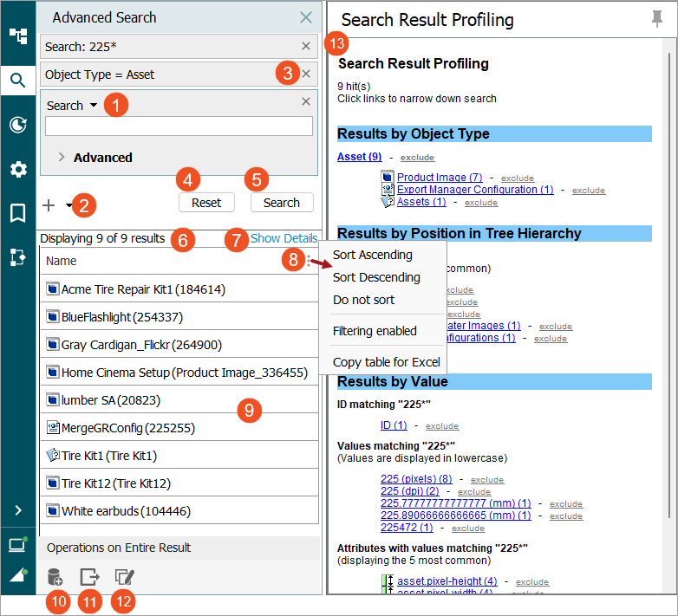Select Home Cinema Setup result row

click(179, 372)
